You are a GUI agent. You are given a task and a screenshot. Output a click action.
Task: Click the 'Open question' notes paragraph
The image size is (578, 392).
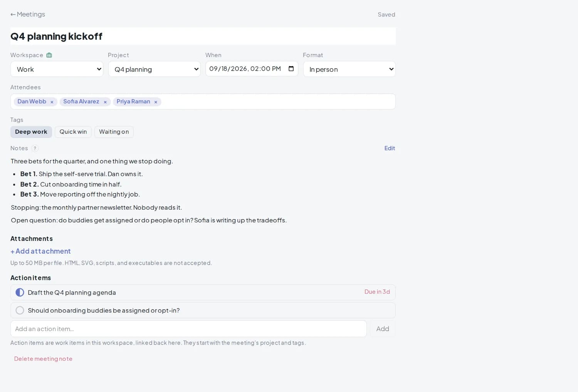tap(149, 220)
